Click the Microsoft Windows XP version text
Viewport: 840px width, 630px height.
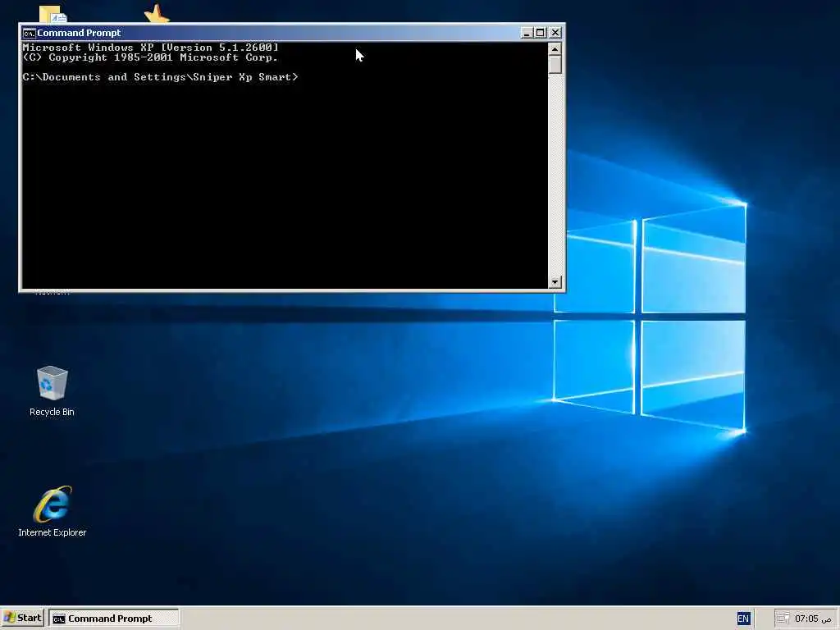[151, 47]
